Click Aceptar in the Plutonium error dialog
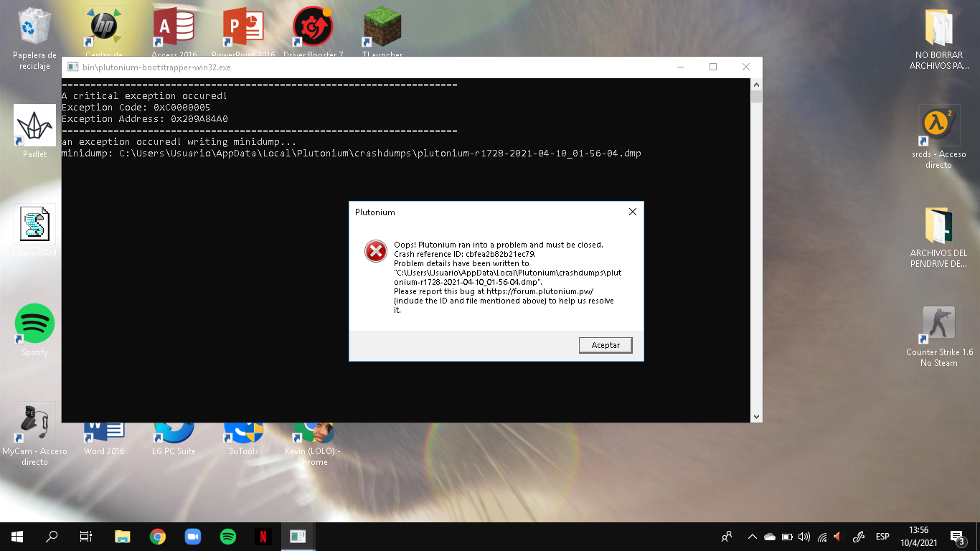Image resolution: width=980 pixels, height=551 pixels. click(x=605, y=345)
